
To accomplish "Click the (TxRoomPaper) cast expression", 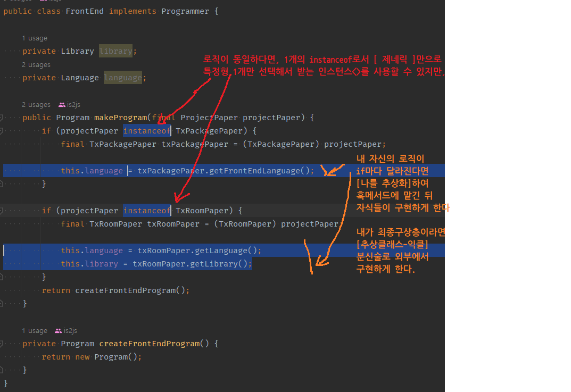I will pyautogui.click(x=245, y=224).
